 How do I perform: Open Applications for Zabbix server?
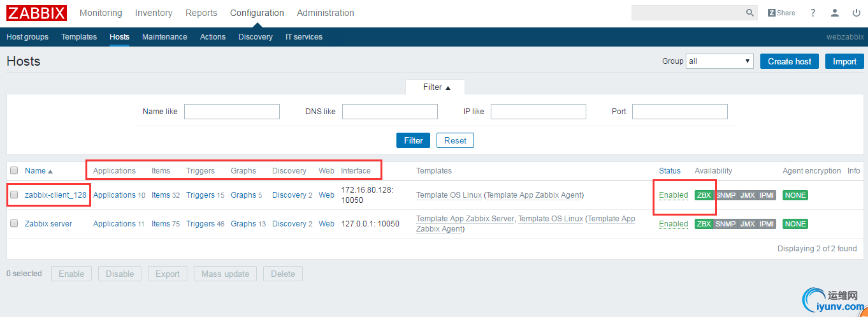114,224
